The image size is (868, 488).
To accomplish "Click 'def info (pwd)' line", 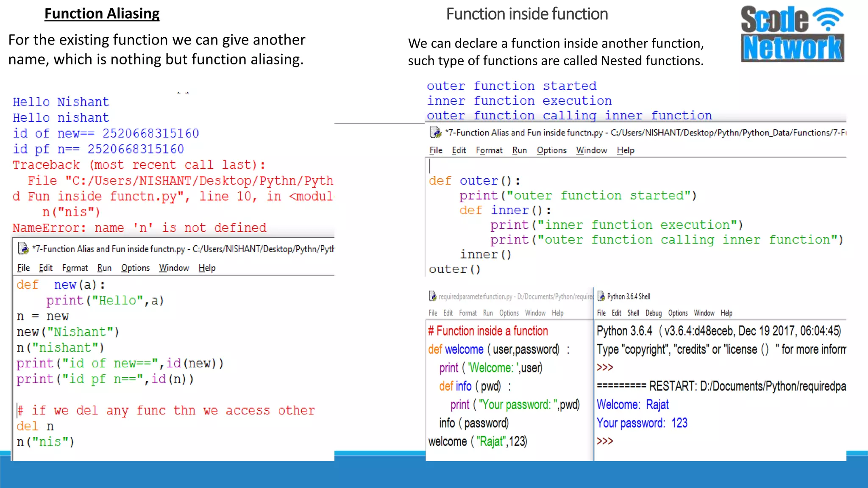I will coord(475,386).
